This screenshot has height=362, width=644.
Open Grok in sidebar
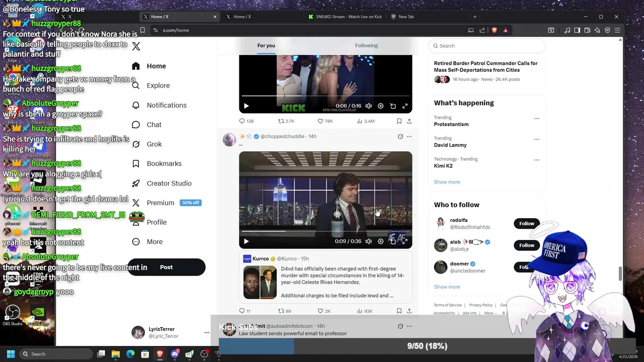click(146, 144)
